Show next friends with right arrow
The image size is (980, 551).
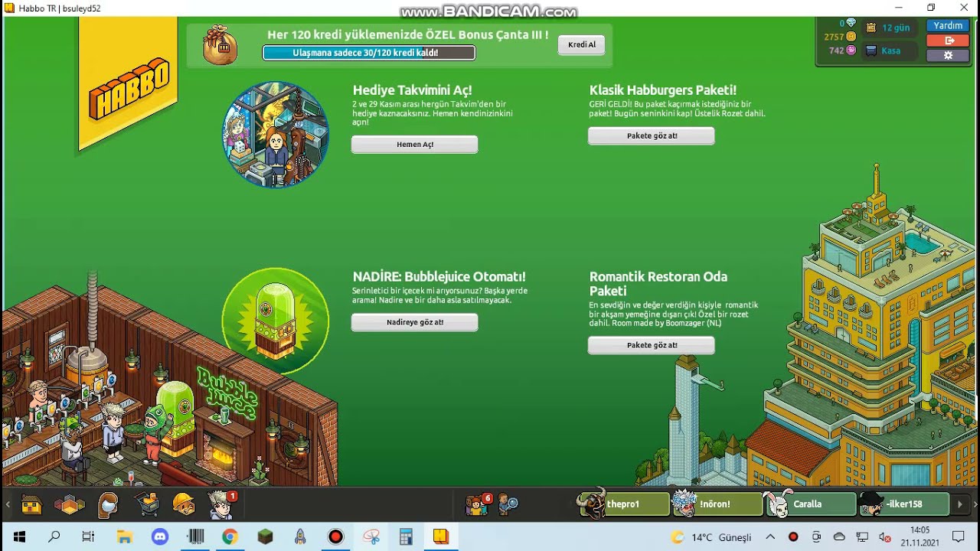tap(960, 504)
